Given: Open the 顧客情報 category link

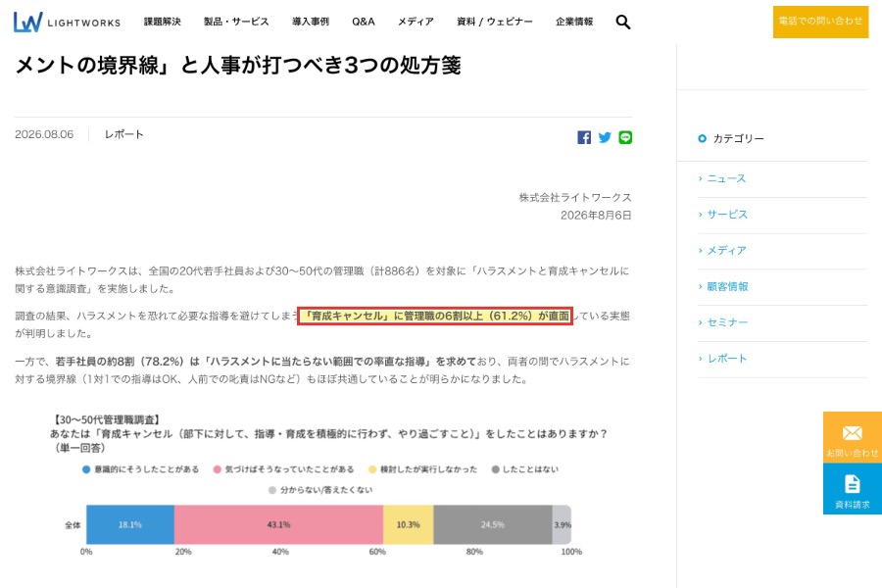Looking at the screenshot, I should tap(727, 286).
